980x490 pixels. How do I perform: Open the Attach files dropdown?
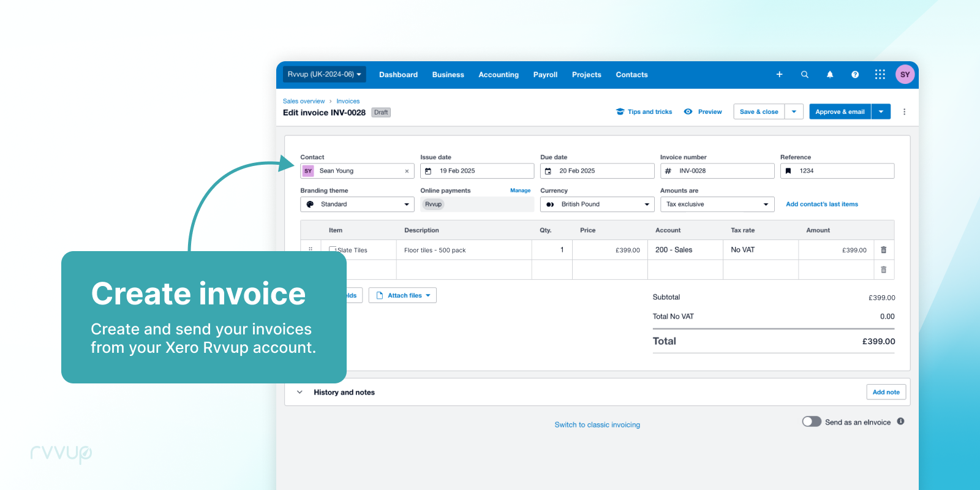click(x=402, y=295)
